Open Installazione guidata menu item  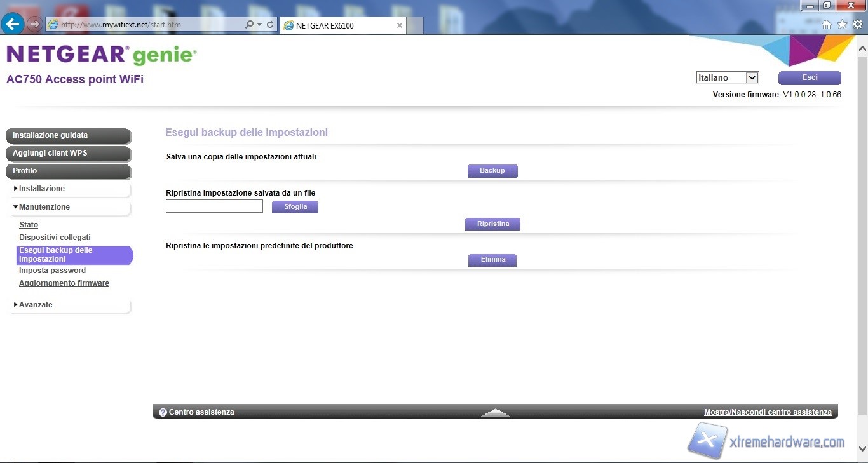tap(68, 135)
